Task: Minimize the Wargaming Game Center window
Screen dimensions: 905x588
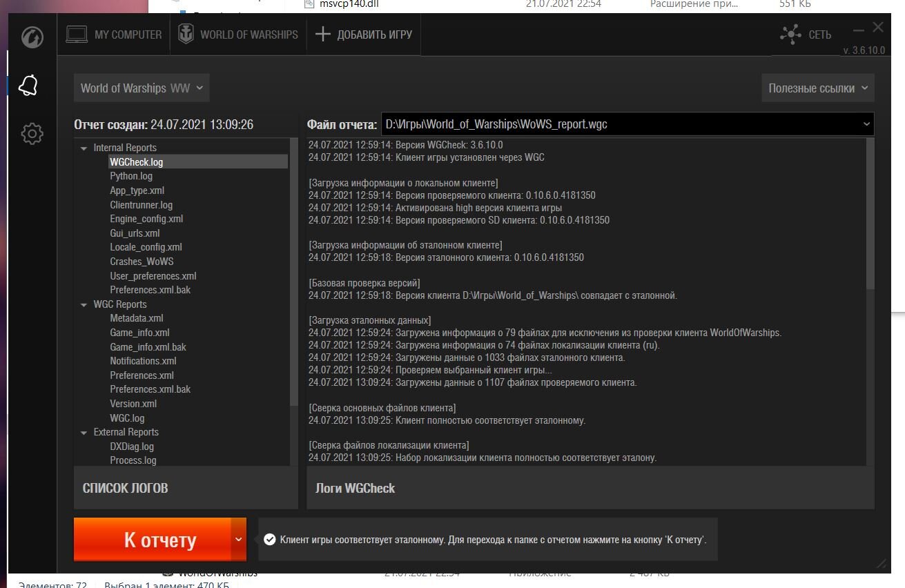Action: pyautogui.click(x=858, y=30)
